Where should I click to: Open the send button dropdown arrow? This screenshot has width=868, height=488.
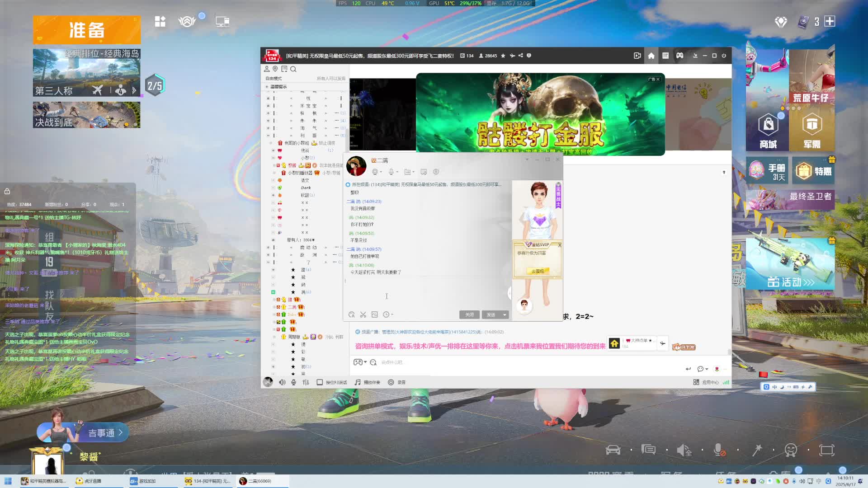pyautogui.click(x=505, y=315)
